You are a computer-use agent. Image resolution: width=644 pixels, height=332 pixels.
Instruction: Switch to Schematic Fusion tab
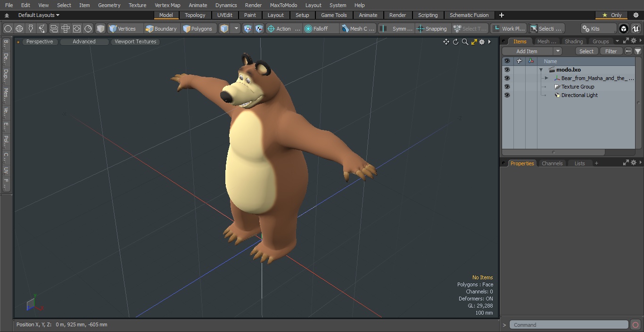click(469, 15)
